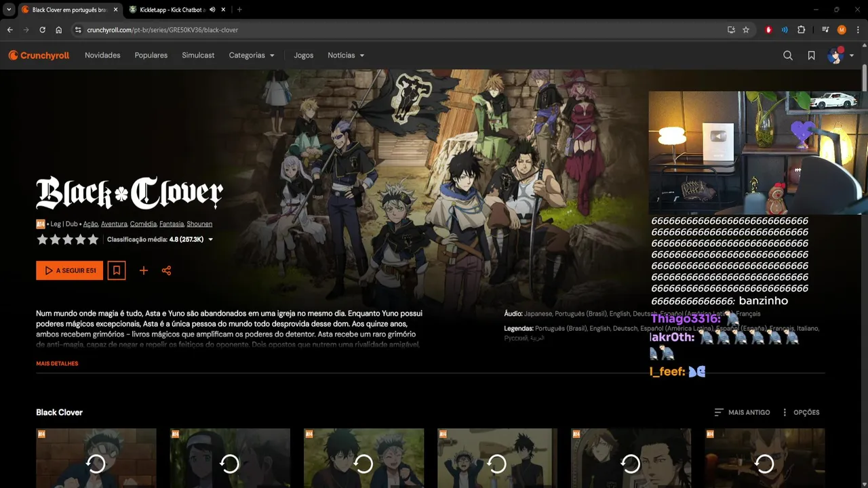868x488 pixels.
Task: Open the watchlist bookmark icon in header
Action: [x=811, y=56]
